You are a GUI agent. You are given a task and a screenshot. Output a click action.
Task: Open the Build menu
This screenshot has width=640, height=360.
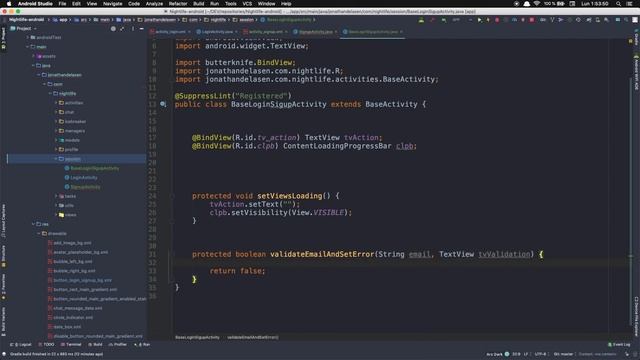pyautogui.click(x=199, y=4)
